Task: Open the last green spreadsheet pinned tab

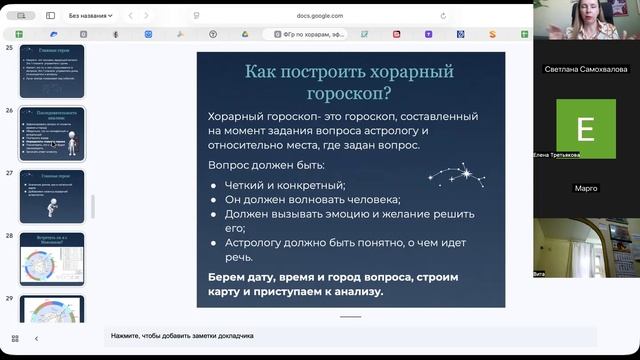Action: click(x=524, y=34)
